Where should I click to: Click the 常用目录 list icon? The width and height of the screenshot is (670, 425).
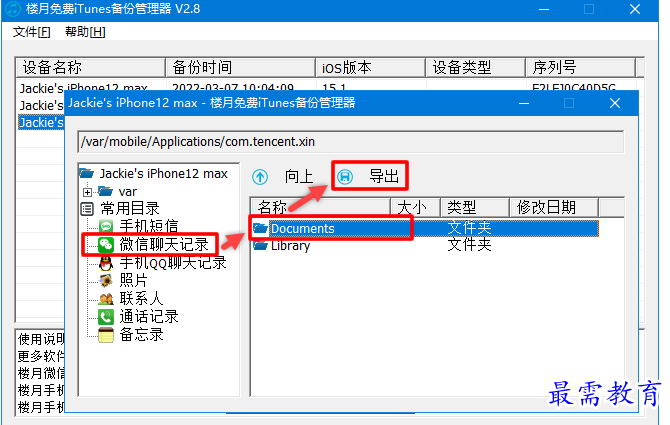coord(87,209)
